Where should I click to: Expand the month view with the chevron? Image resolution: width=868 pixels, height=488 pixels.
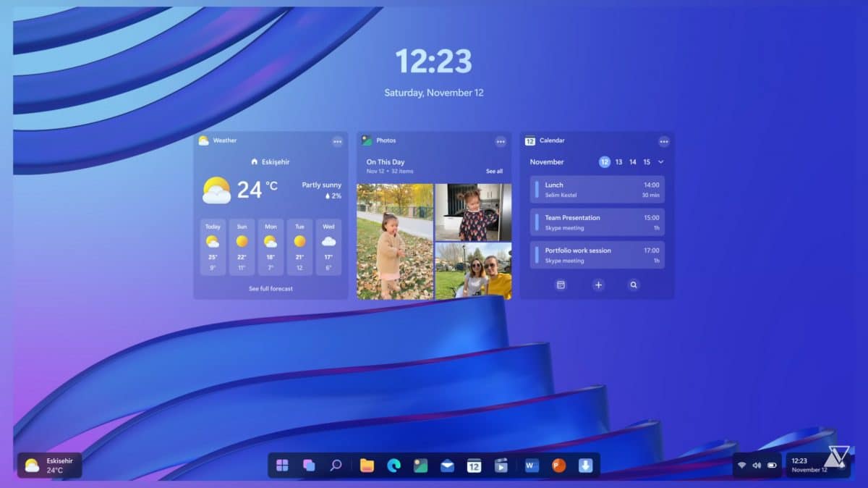point(660,162)
